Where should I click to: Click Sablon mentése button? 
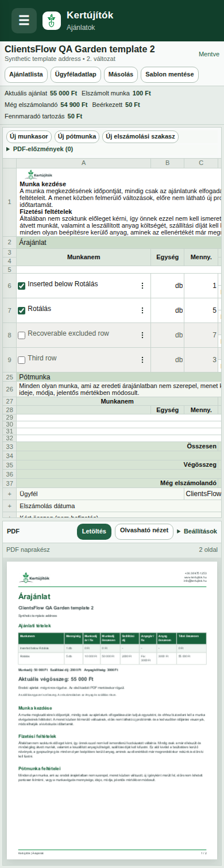coord(169,75)
